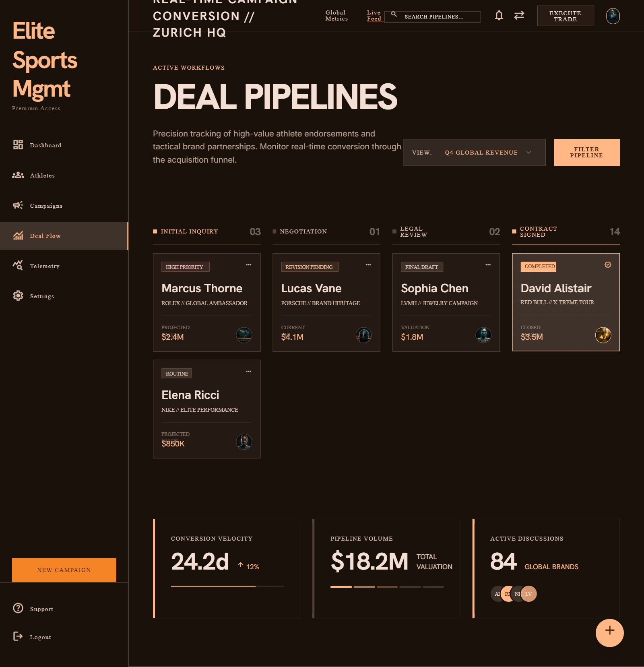This screenshot has width=644, height=667.
Task: Open Telemetry from sidebar
Action: click(64, 266)
